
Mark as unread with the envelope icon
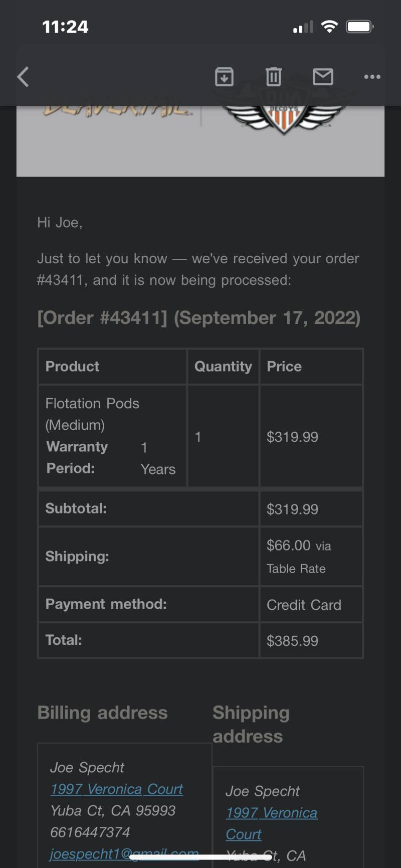323,77
